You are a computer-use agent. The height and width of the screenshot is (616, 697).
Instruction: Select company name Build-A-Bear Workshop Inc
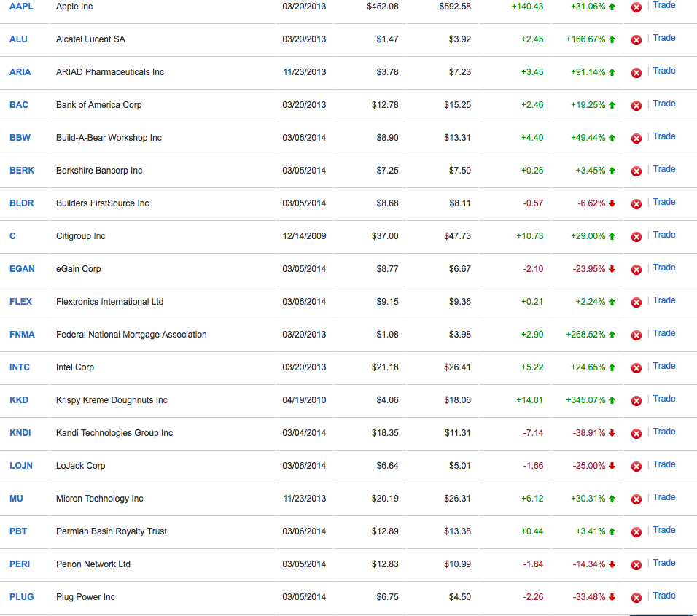coord(109,138)
